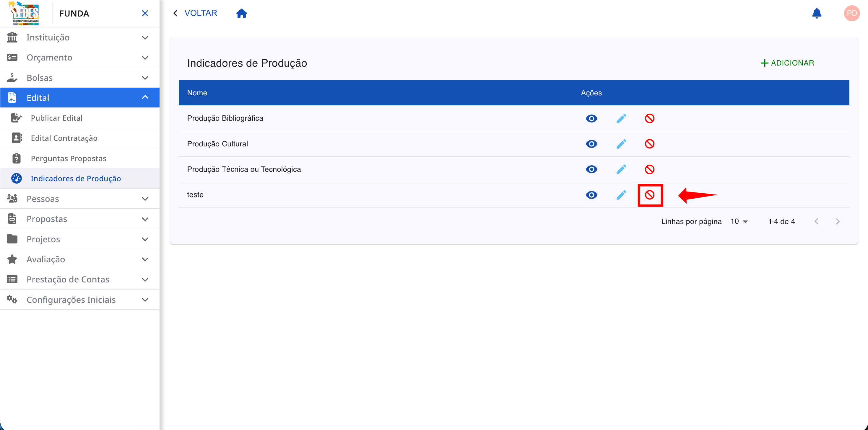Go back with the VOLTAR link

195,13
